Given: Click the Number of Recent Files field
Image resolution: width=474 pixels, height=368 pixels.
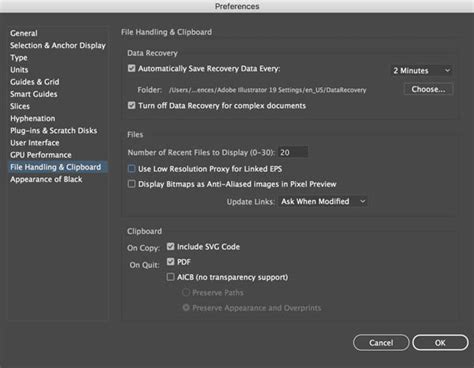Looking at the screenshot, I should [293, 152].
